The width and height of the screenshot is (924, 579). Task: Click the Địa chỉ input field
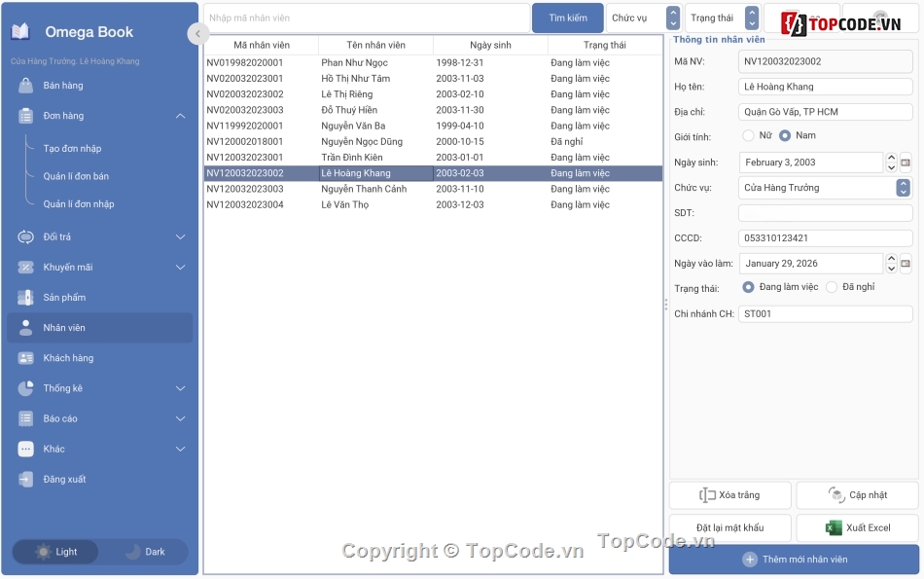tap(825, 112)
